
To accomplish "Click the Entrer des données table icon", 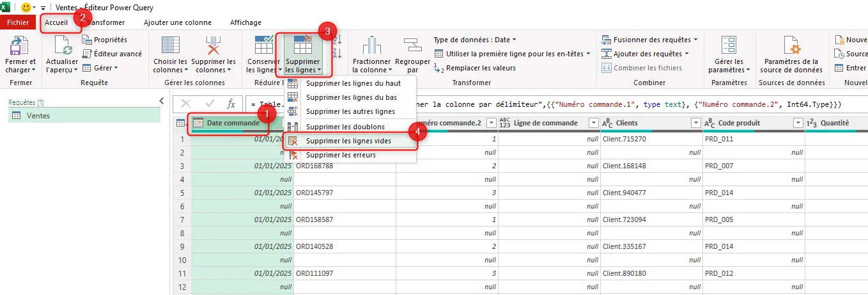I will (839, 68).
